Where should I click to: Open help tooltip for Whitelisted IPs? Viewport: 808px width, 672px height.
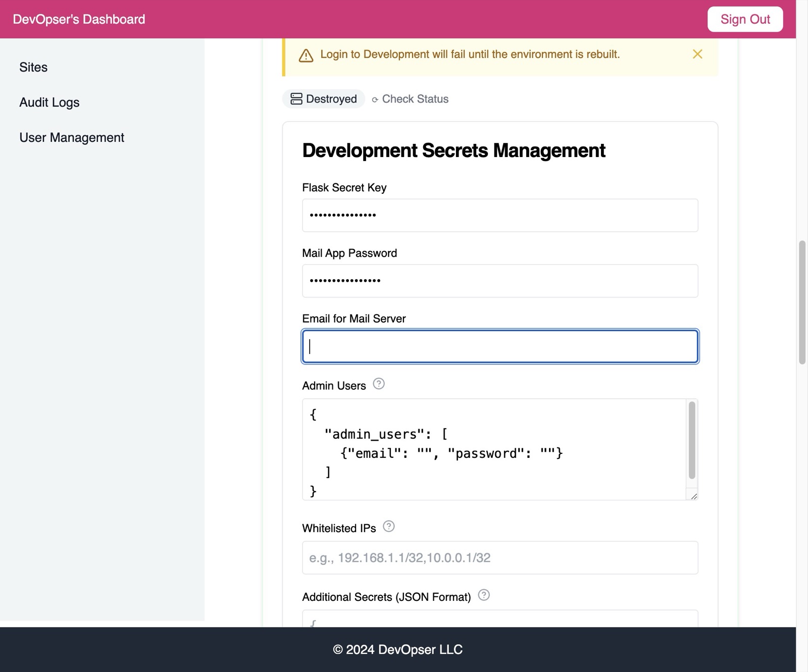[389, 526]
